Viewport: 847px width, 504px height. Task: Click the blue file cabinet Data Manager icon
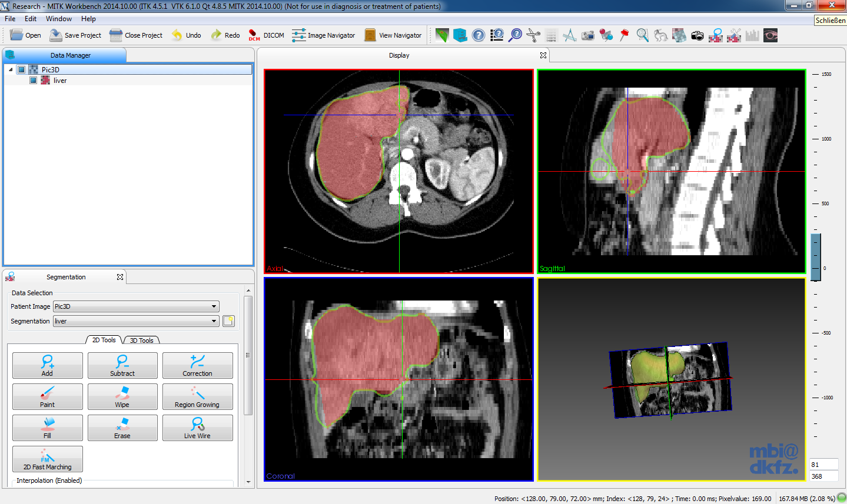[460, 35]
